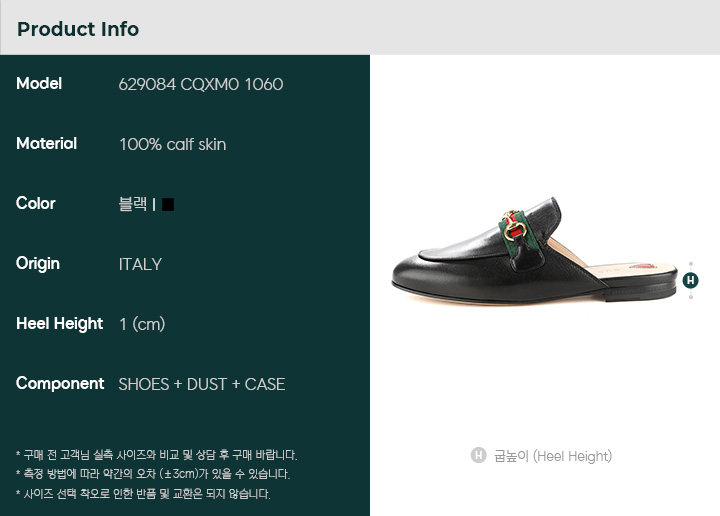Click the Color label
Viewport: 720px width, 516px height.
coord(35,203)
